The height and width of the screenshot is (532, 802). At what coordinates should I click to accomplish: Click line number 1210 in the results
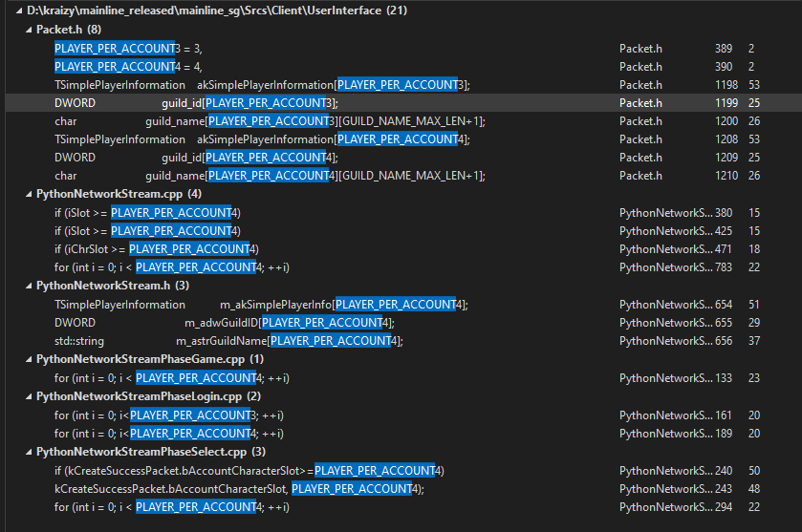coord(726,176)
